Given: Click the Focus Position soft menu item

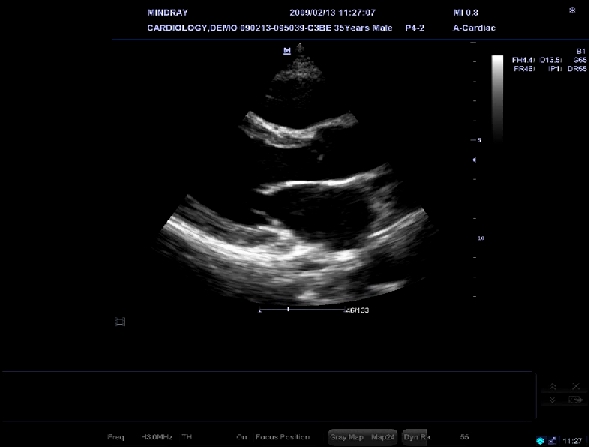Looking at the screenshot, I should [282, 437].
